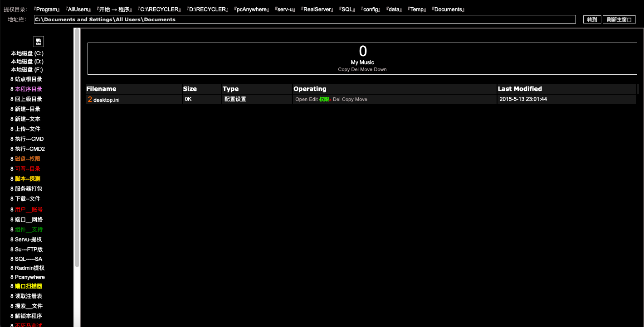This screenshot has height=327, width=644.
Task: Open the 执行---CMD sidebar item
Action: (29, 139)
